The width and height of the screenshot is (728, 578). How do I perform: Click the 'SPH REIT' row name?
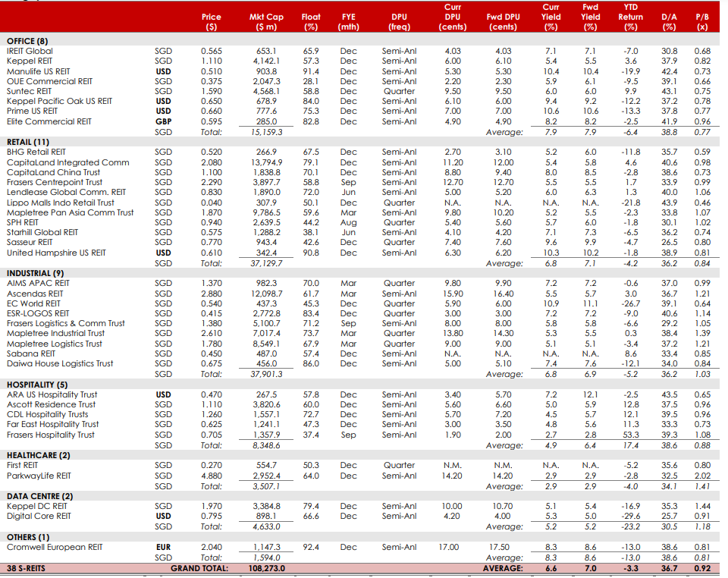[22, 222]
